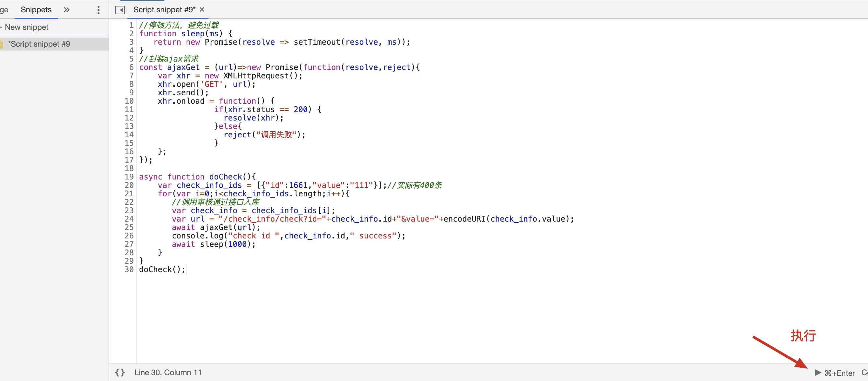The image size is (868, 381).
Task: Select *Script snippet #9 in sidebar
Action: click(x=39, y=44)
